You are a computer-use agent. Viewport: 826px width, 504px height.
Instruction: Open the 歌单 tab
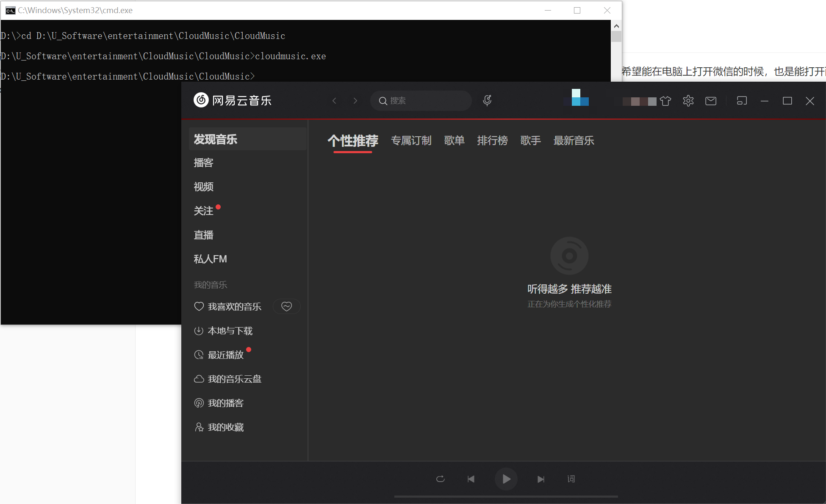click(x=454, y=140)
